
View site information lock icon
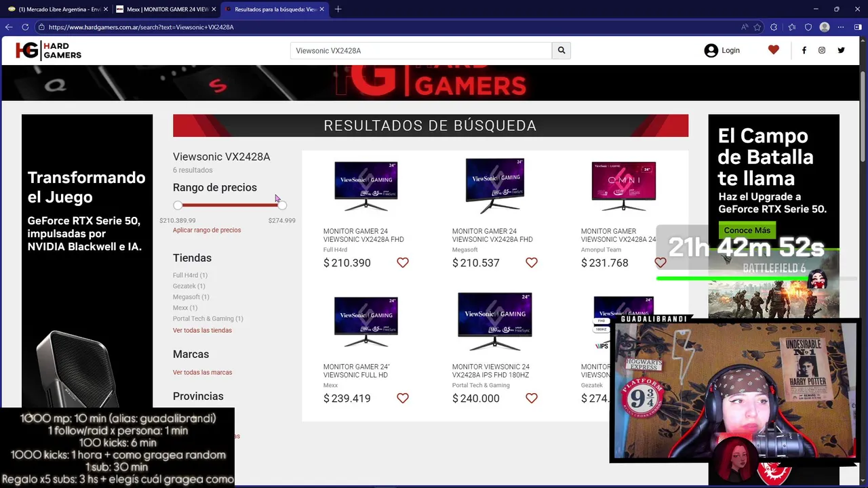pyautogui.click(x=41, y=27)
